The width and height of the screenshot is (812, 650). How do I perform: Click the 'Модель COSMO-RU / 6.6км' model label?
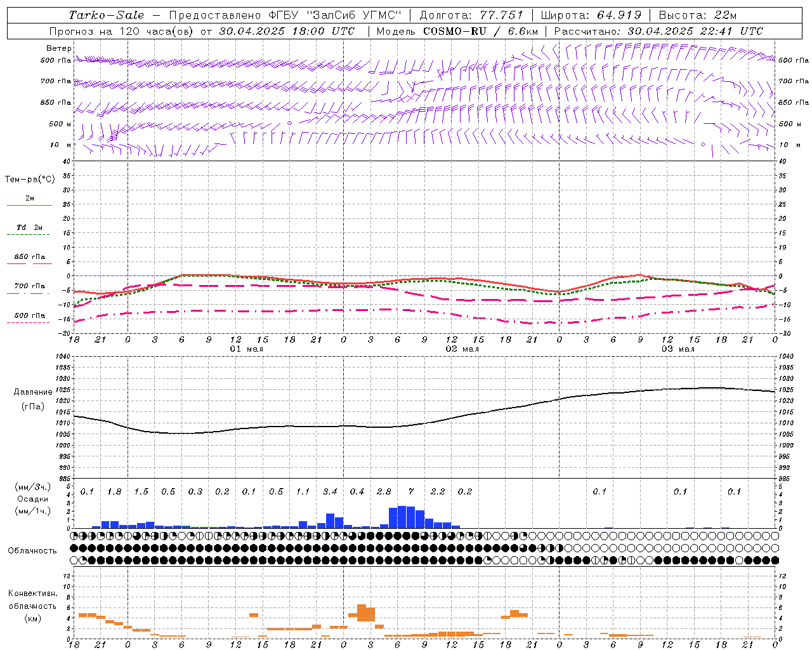tap(457, 31)
